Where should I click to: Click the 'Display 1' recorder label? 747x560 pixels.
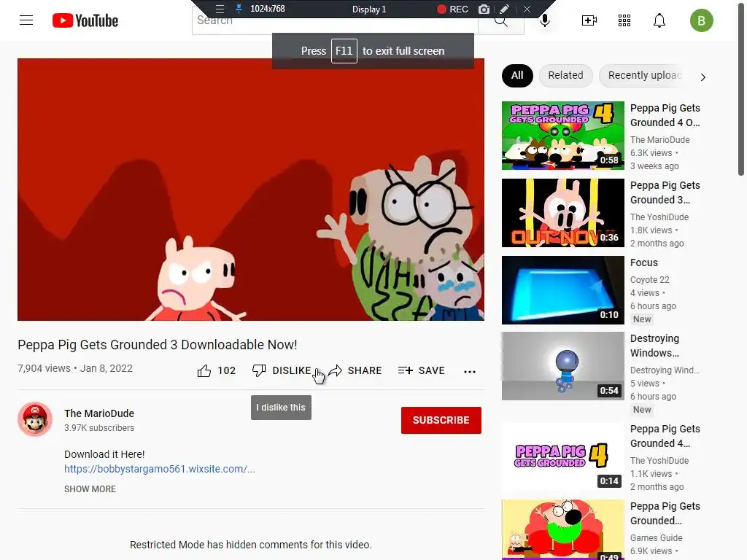[369, 9]
